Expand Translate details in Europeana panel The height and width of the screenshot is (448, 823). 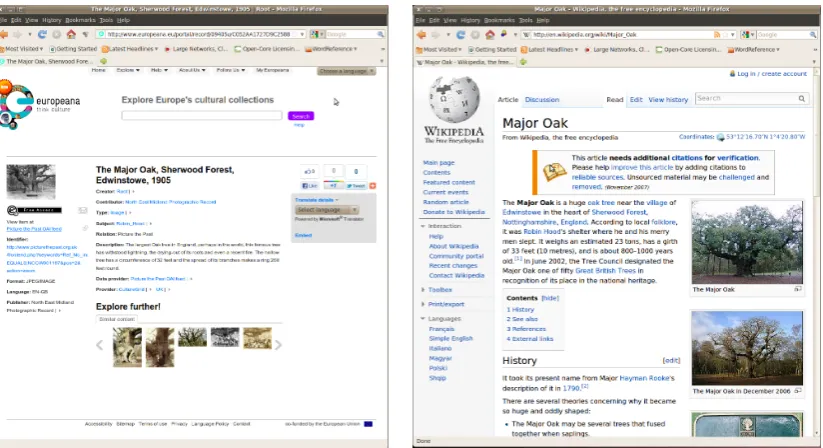tap(316, 200)
